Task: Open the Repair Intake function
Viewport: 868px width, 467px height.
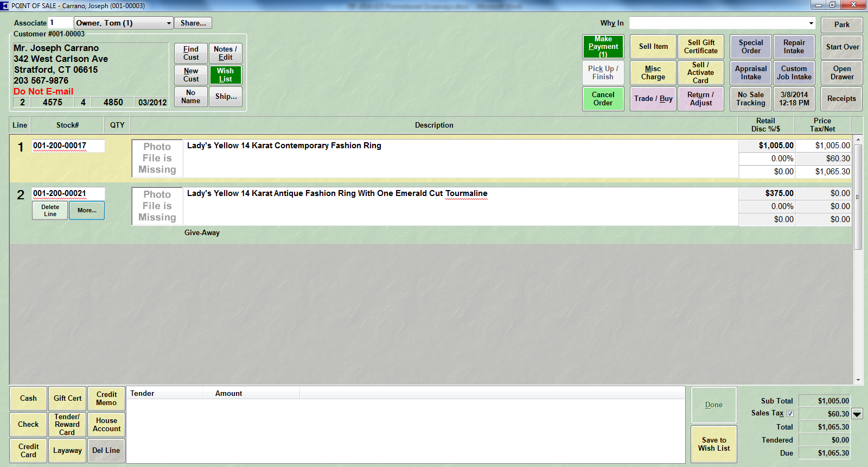Action: (x=794, y=47)
